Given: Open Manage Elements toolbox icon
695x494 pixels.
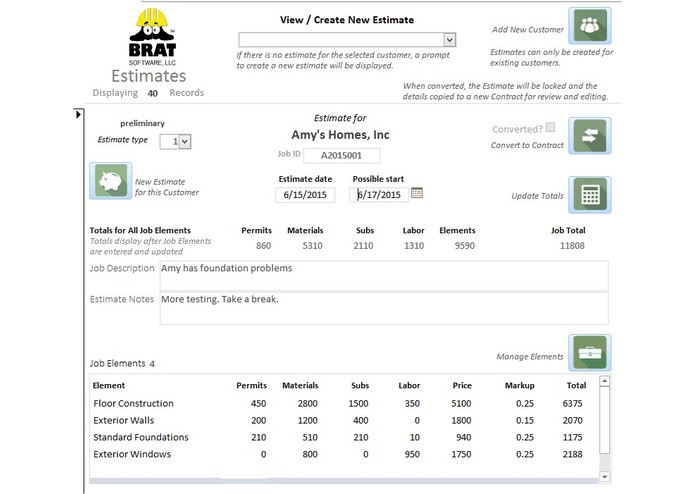Looking at the screenshot, I should (590, 353).
